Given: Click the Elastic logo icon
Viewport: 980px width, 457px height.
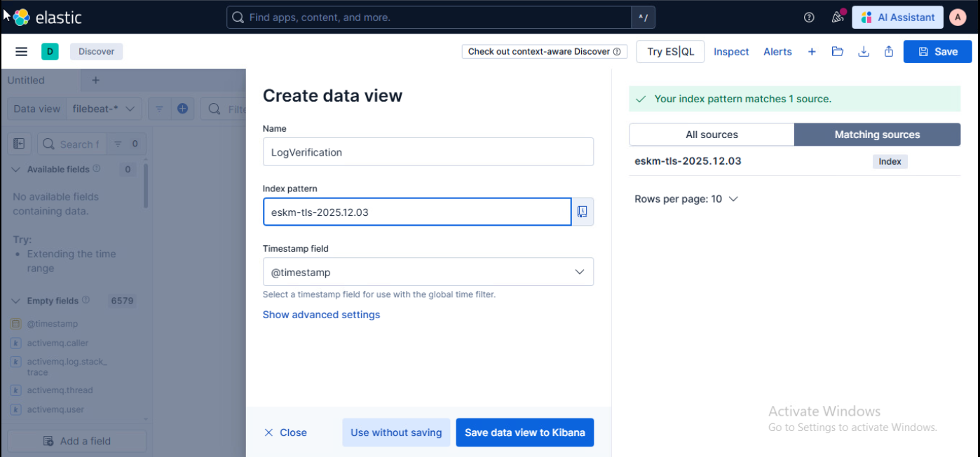Looking at the screenshot, I should (22, 18).
